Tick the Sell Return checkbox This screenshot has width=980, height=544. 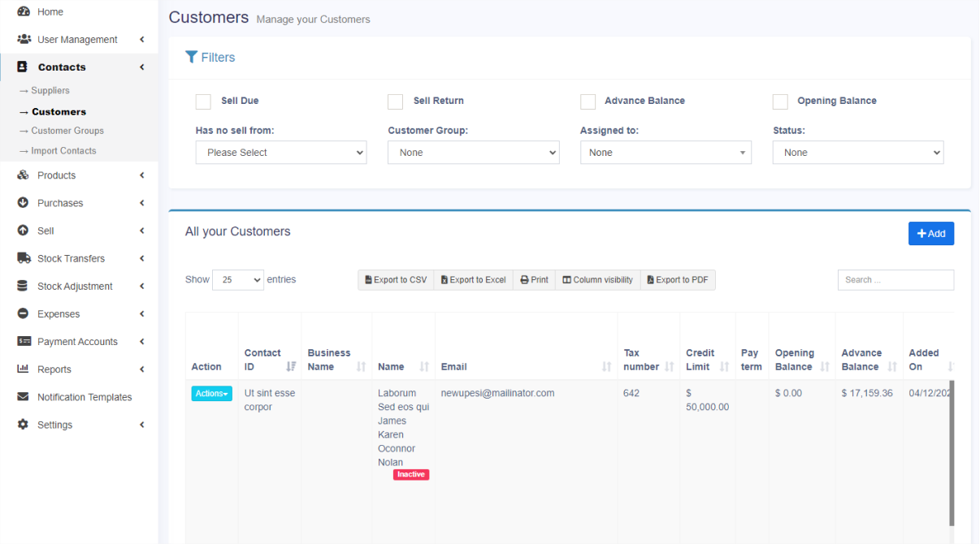click(396, 101)
